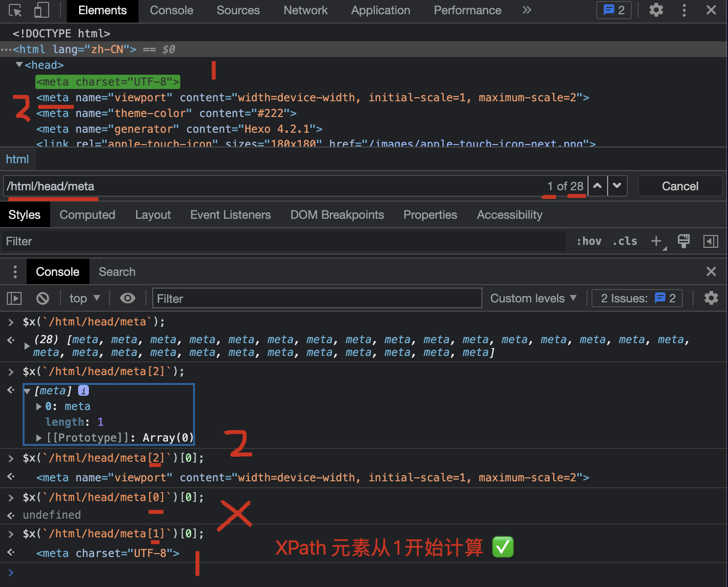Clear the console output
Viewport: 728px width, 587px height.
[43, 298]
